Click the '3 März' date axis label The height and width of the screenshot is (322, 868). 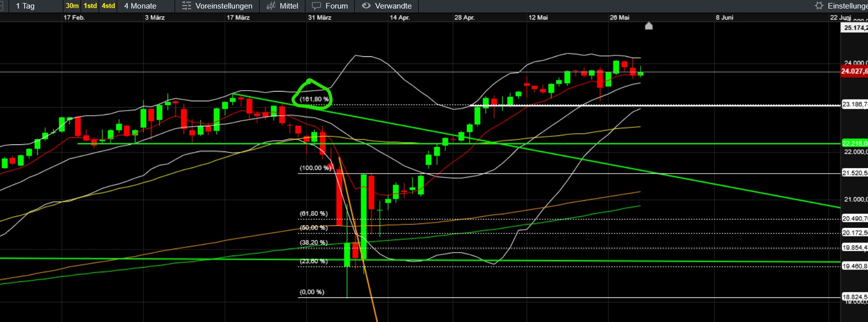(155, 18)
